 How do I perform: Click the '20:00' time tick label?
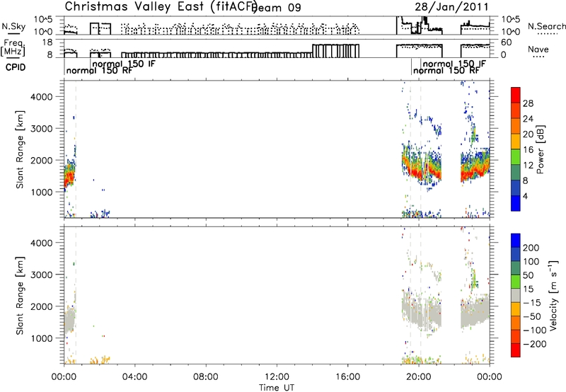click(x=418, y=377)
